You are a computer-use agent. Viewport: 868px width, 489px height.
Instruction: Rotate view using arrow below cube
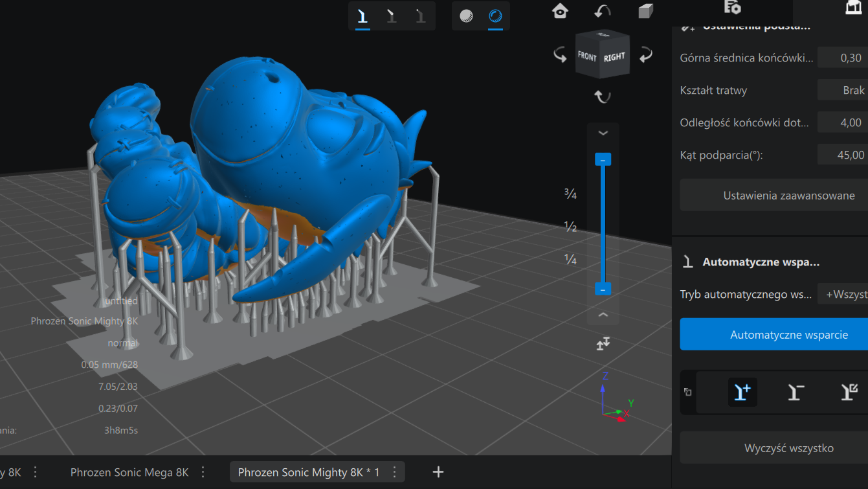pos(603,97)
